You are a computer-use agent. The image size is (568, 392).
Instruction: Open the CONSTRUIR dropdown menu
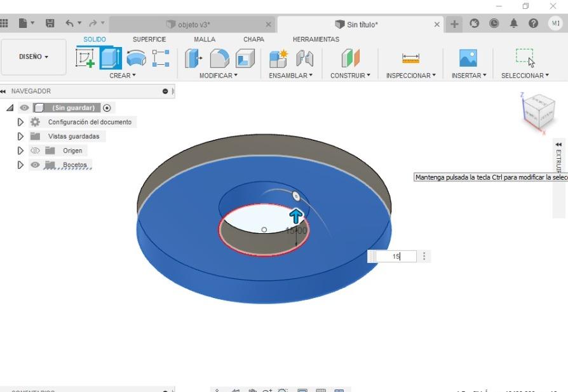350,76
